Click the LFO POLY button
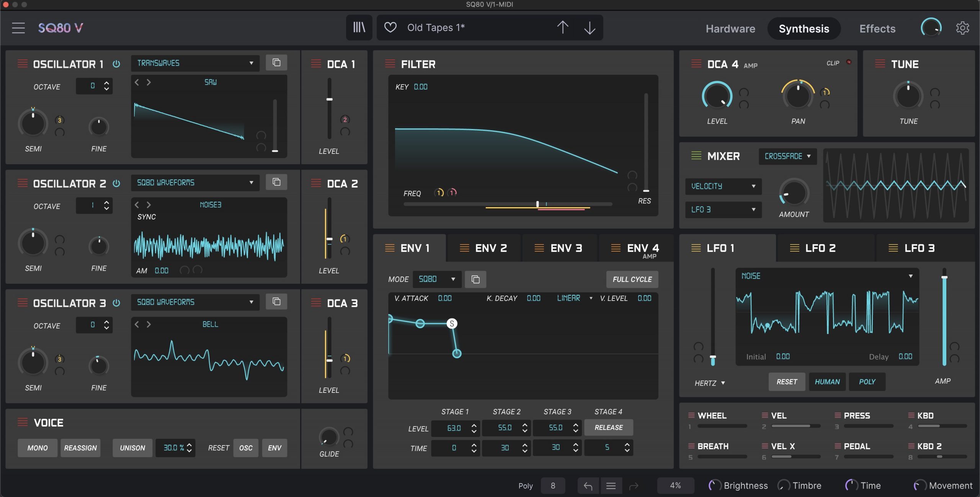 (867, 382)
